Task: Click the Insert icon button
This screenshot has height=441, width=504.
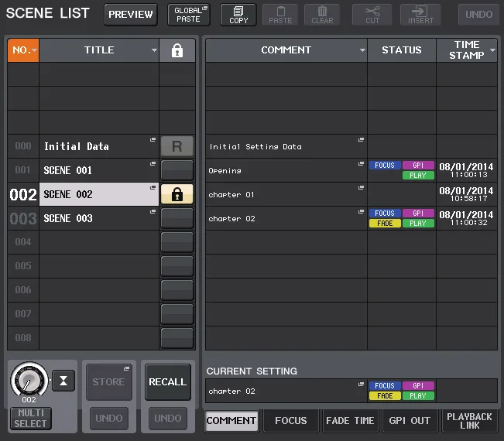Action: (420, 15)
